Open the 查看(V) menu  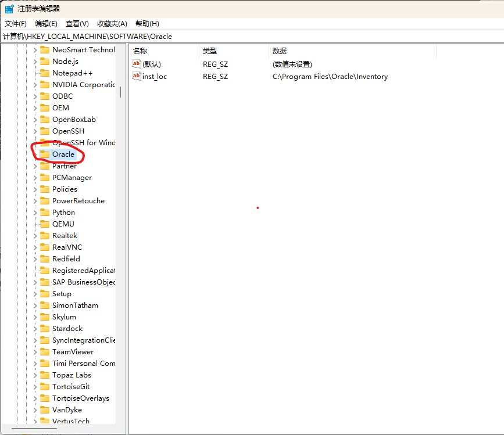click(77, 24)
